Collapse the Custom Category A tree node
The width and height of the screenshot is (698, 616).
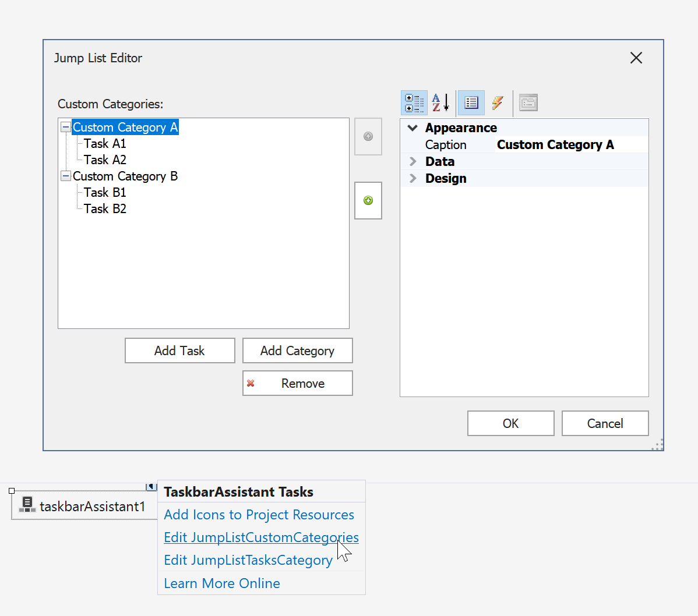tap(66, 127)
